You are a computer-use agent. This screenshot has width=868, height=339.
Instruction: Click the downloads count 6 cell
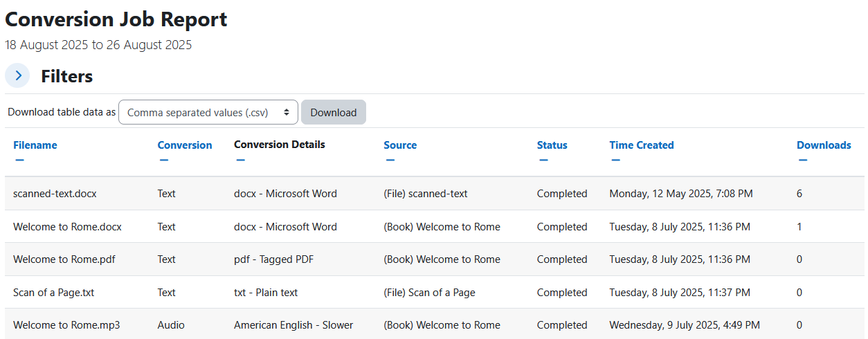click(799, 194)
